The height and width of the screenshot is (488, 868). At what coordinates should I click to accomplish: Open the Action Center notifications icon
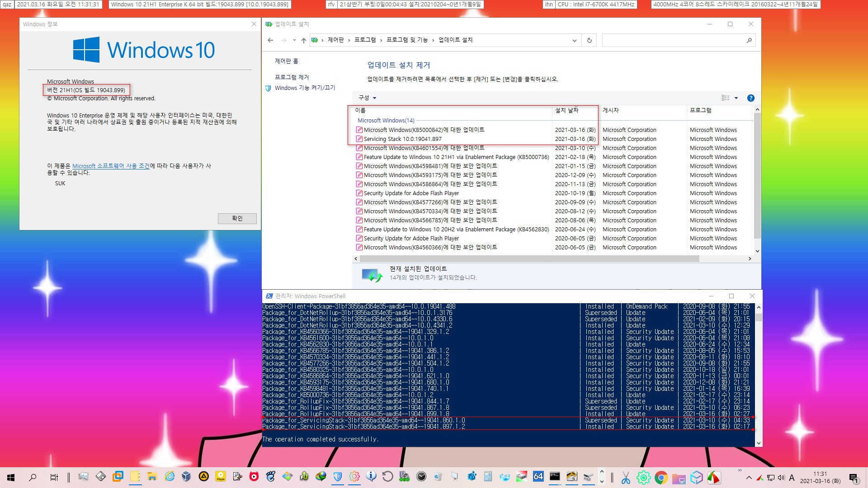(854, 478)
